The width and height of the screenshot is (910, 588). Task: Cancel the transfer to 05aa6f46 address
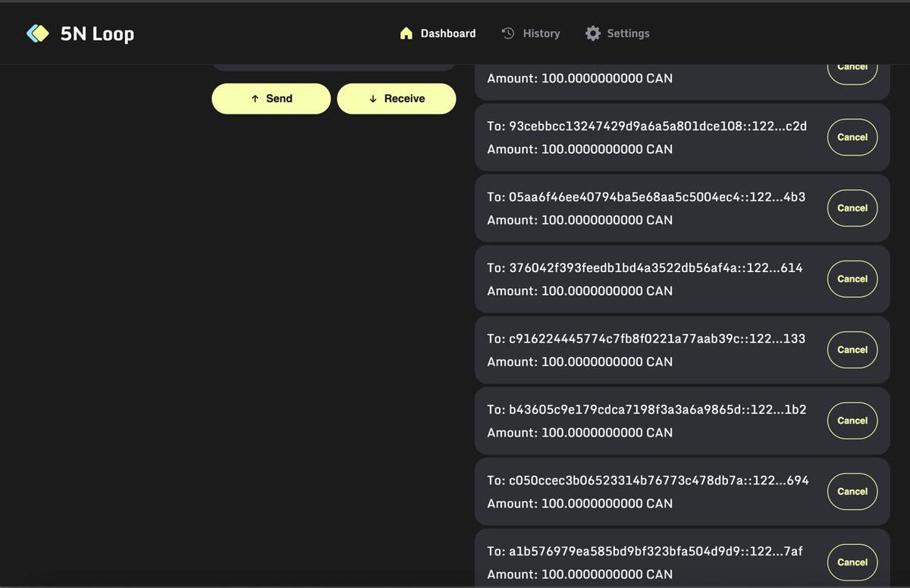pyautogui.click(x=852, y=208)
